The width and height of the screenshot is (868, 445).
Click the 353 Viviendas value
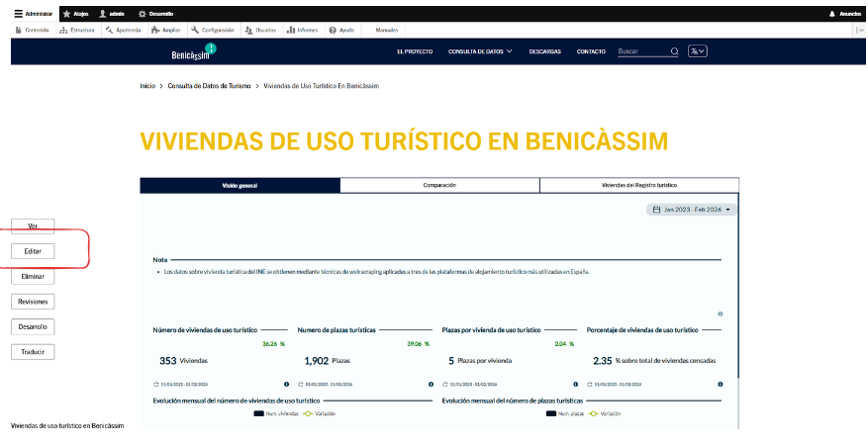click(183, 360)
